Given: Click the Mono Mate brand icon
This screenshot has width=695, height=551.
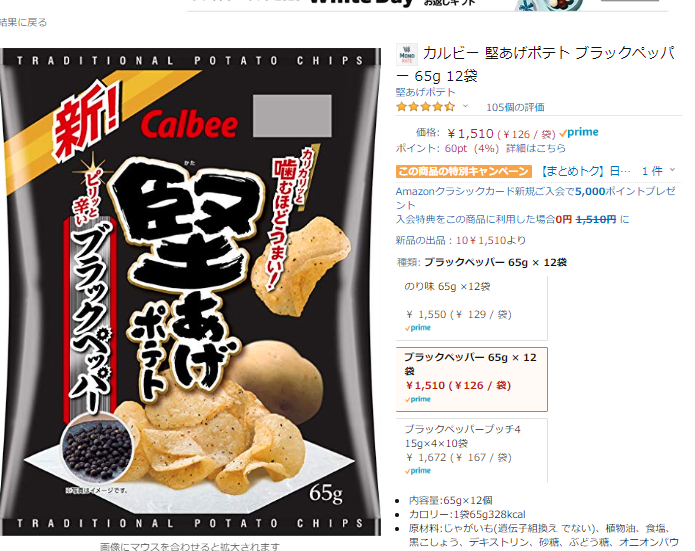Looking at the screenshot, I should [x=406, y=55].
